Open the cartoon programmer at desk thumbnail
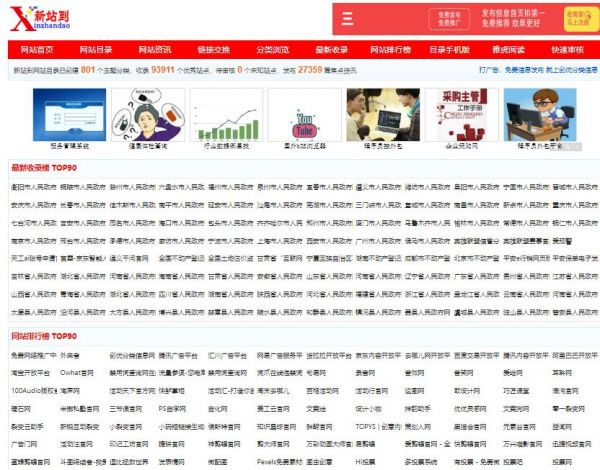 point(540,114)
